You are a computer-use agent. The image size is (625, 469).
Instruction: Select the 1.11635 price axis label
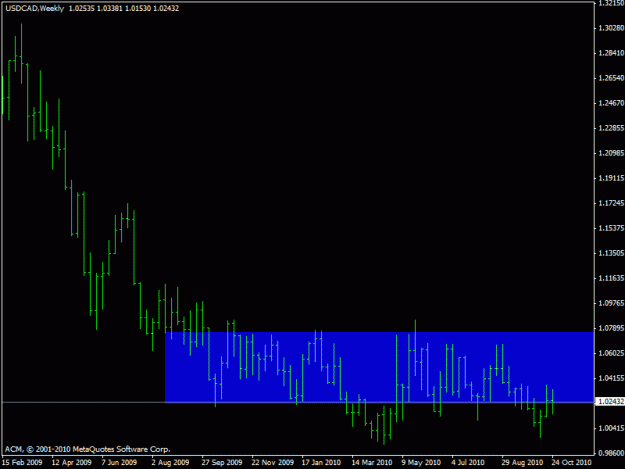[x=611, y=278]
